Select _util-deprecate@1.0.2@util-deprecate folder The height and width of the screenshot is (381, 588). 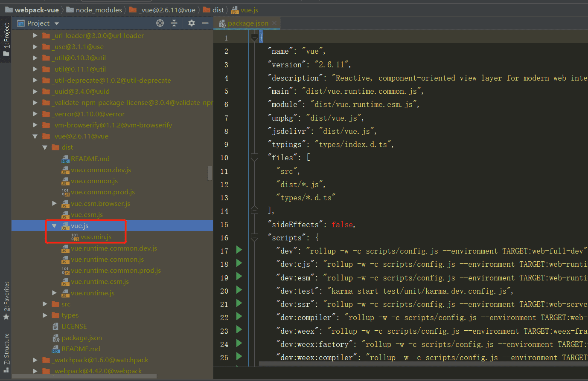[112, 80]
